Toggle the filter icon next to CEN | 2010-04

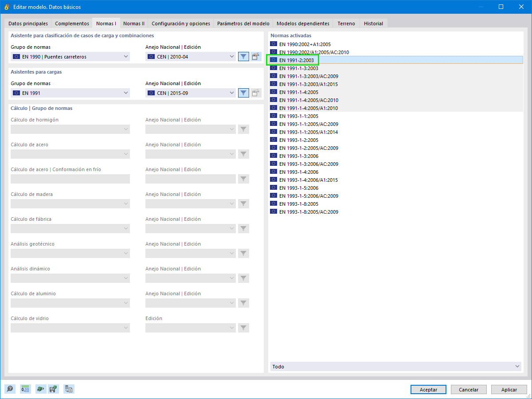pos(243,56)
